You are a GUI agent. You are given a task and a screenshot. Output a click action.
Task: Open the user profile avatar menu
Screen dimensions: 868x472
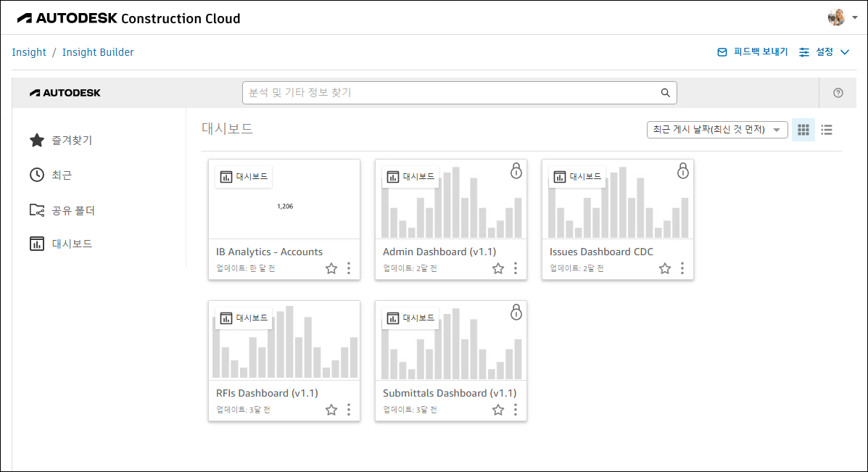(x=841, y=17)
